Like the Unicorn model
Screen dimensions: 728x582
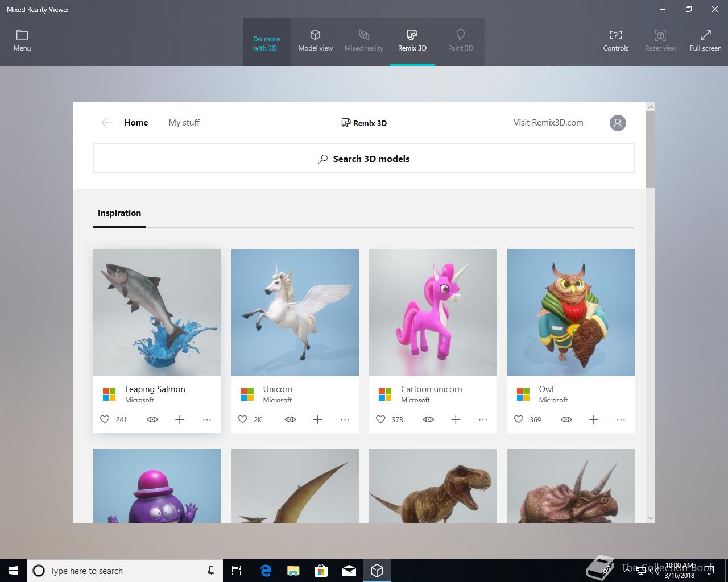pyautogui.click(x=243, y=419)
